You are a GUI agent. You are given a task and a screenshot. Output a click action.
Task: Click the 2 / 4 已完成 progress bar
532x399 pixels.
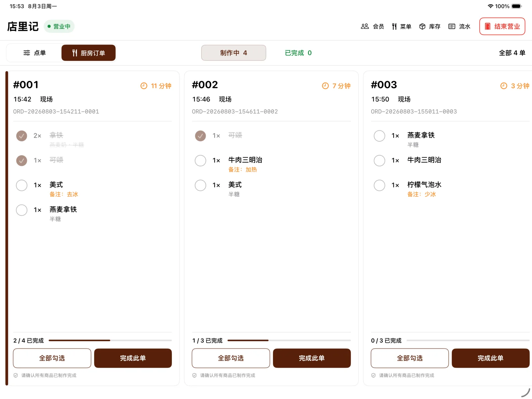[x=110, y=340]
